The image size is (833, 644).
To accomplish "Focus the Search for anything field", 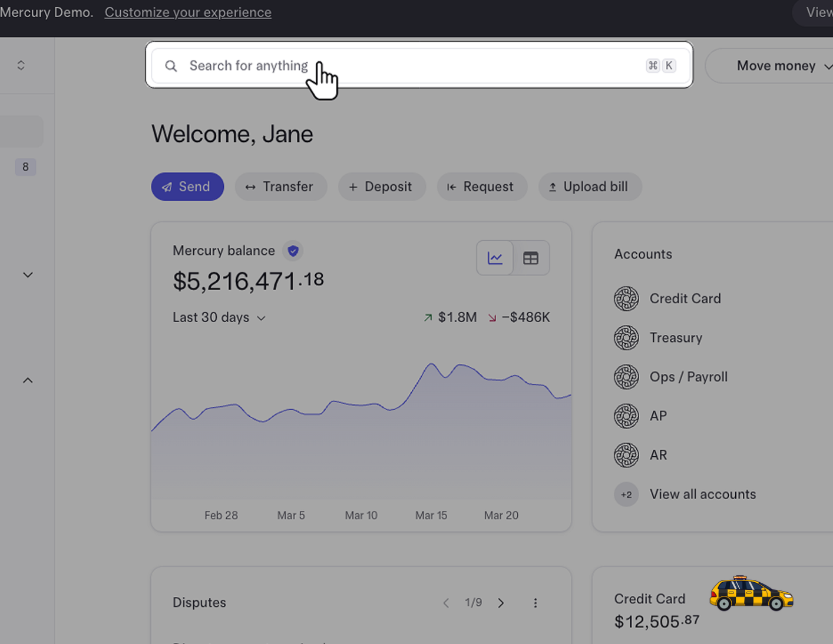I will pyautogui.click(x=412, y=66).
